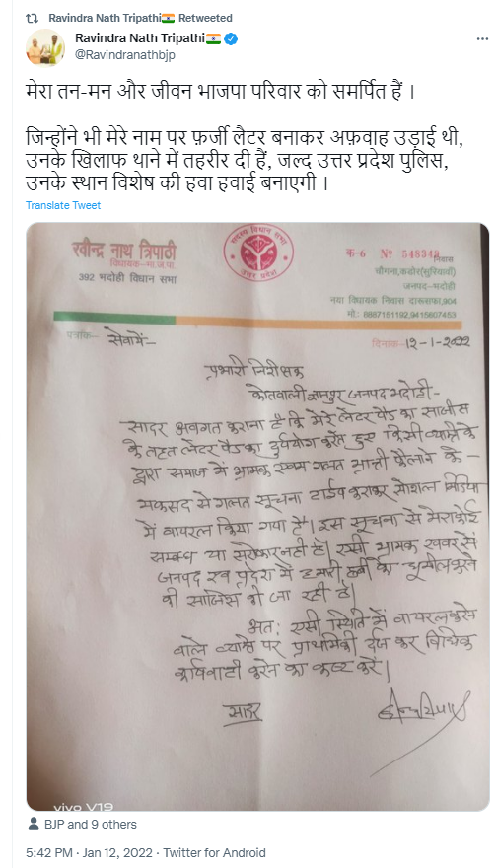The height and width of the screenshot is (868, 497).
Task: Open the three-dot More options menu
Action: coord(482,39)
